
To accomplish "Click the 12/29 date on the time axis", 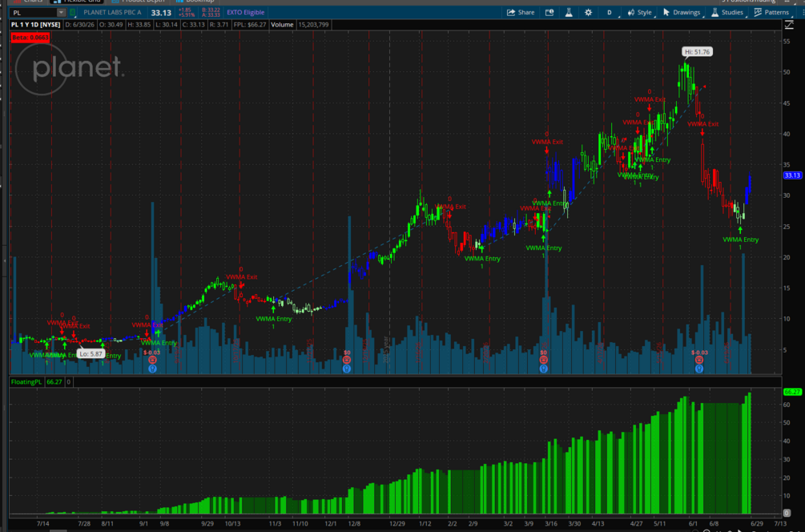I will point(396,524).
